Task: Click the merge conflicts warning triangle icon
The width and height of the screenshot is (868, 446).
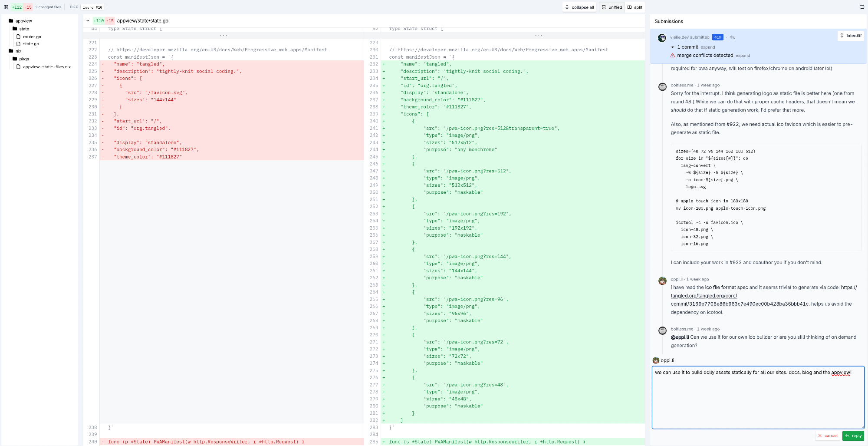Action: click(673, 56)
